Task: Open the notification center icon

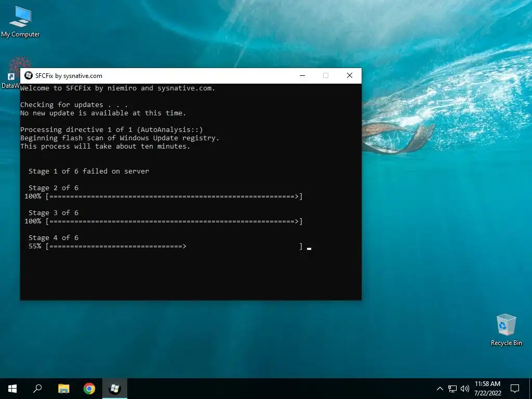Action: click(x=515, y=389)
